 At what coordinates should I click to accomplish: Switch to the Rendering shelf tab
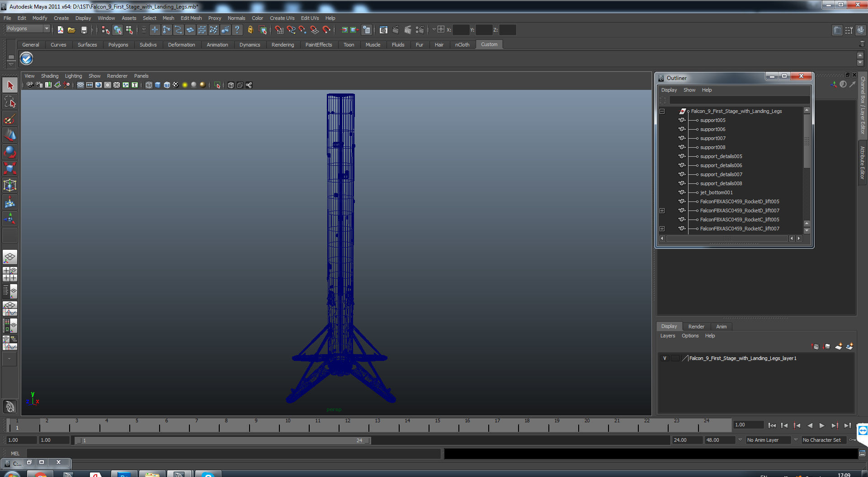283,45
